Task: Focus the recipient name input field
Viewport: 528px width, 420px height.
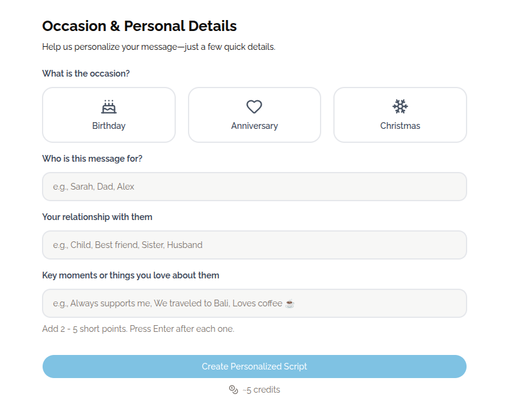Action: pos(254,187)
